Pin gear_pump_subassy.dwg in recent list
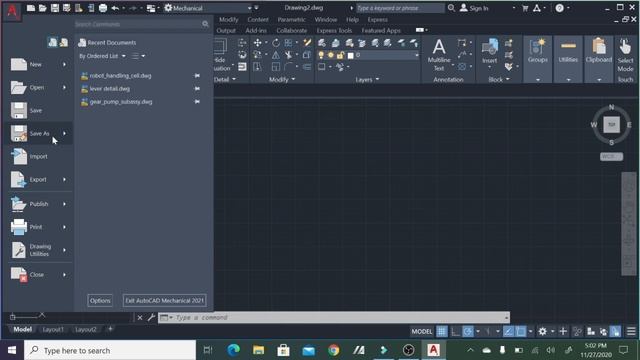 pyautogui.click(x=197, y=102)
